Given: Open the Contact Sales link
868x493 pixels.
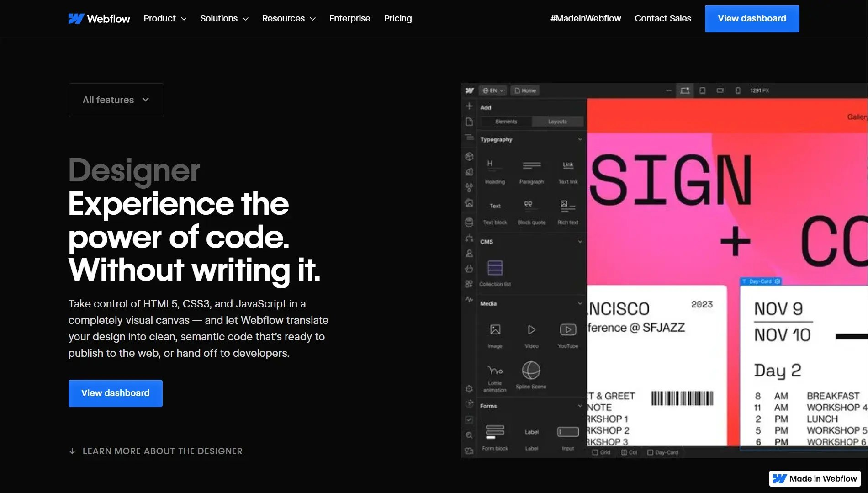Looking at the screenshot, I should tap(663, 19).
